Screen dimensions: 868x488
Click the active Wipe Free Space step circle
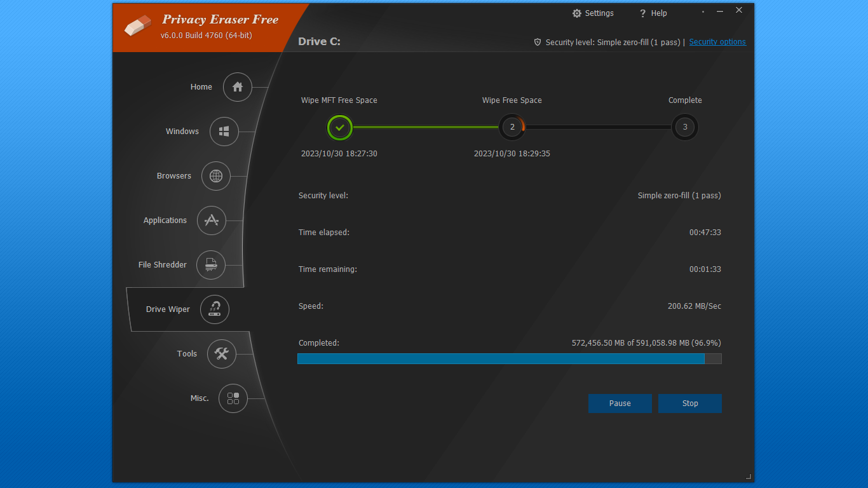tap(512, 127)
